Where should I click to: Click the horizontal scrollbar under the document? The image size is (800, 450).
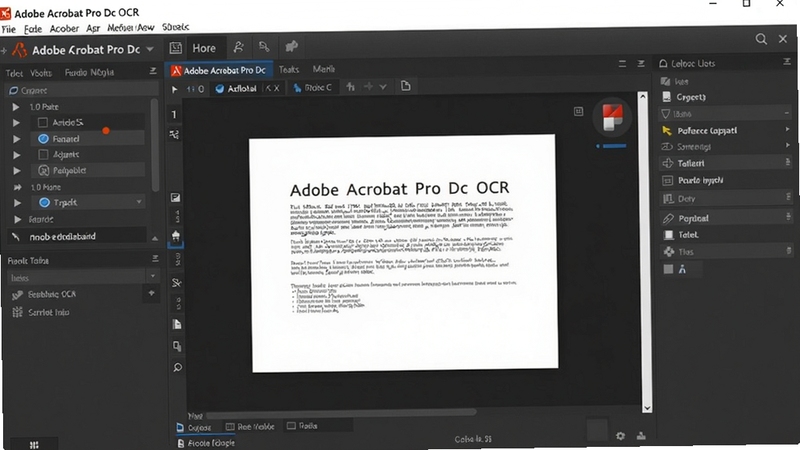click(341, 412)
